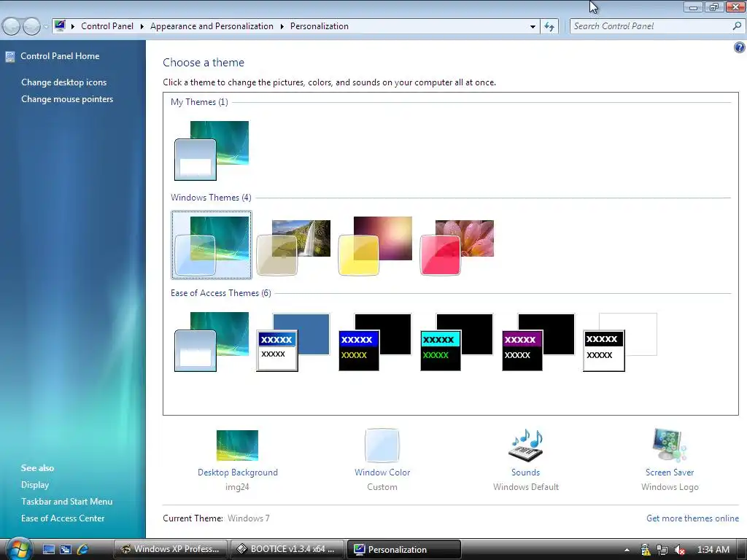
Task: Expand arrow before Control Panel breadcrumb
Action: [x=73, y=26]
